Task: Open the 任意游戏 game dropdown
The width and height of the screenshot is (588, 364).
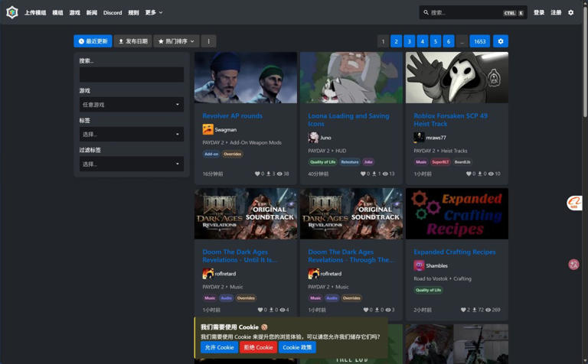Action: (x=132, y=105)
